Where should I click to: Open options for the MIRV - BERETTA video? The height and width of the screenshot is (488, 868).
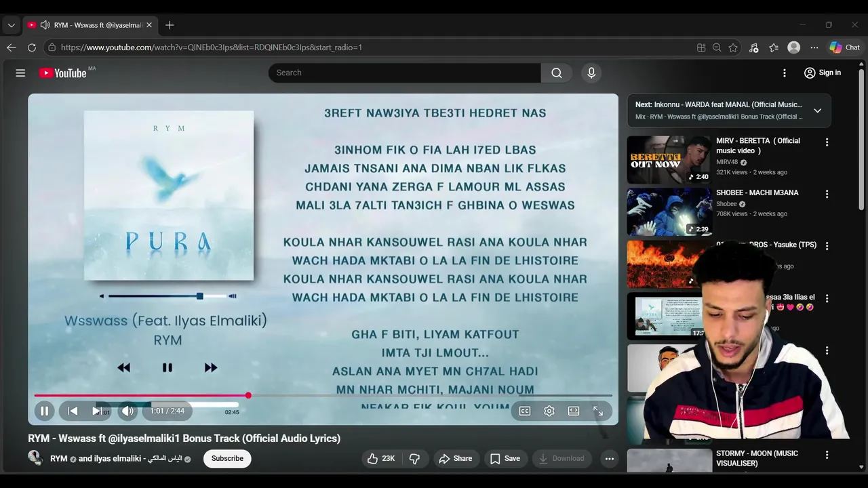(x=827, y=142)
